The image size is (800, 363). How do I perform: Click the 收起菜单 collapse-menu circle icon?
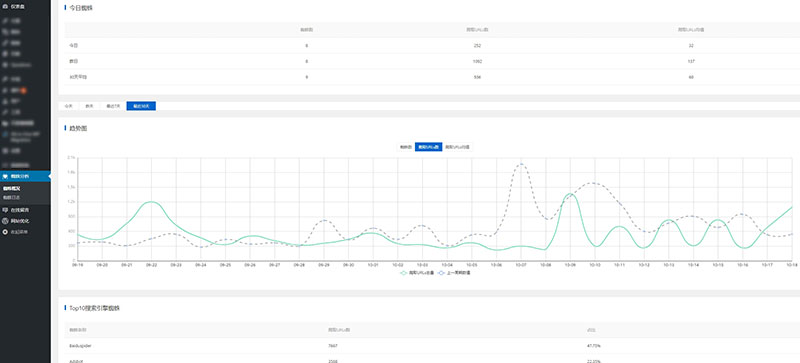point(5,231)
